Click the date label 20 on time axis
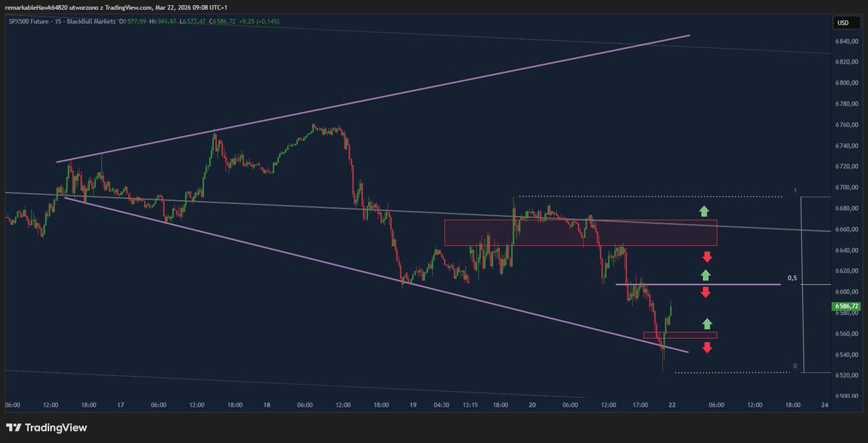 click(x=532, y=405)
